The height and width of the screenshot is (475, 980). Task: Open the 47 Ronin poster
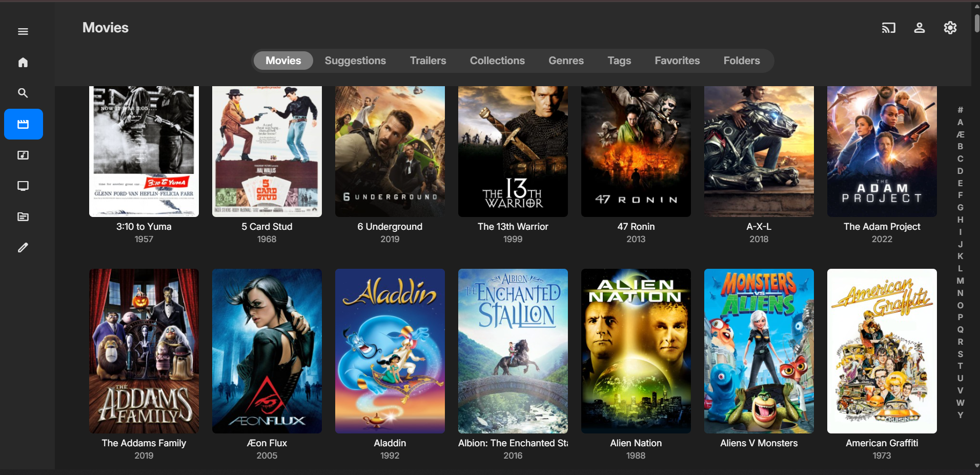coord(636,151)
